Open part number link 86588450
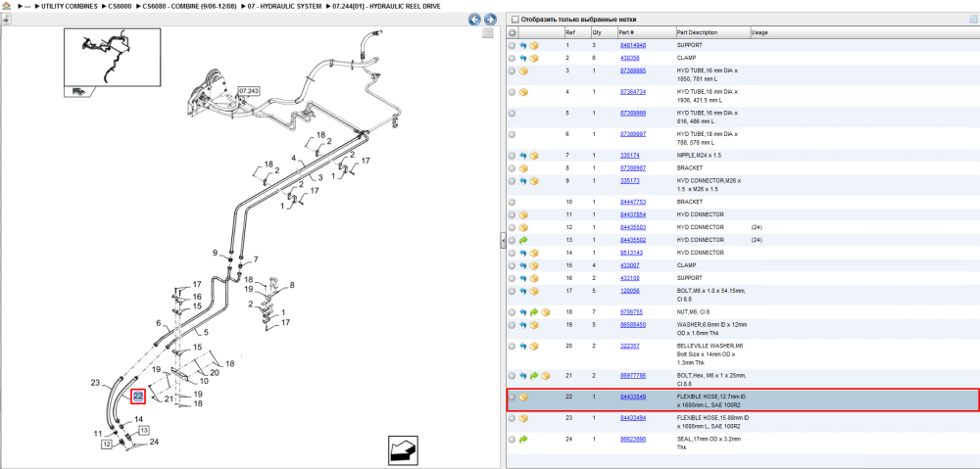Image resolution: width=980 pixels, height=469 pixels. tap(632, 325)
